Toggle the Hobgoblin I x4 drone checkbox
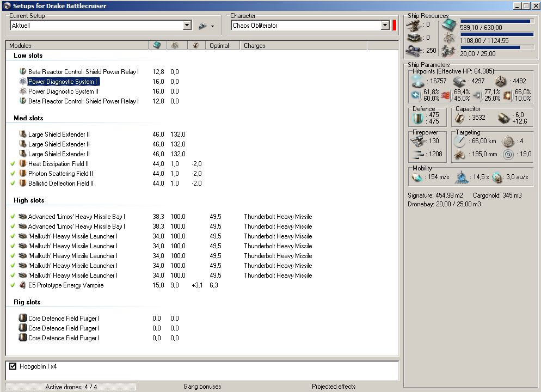 [13, 367]
